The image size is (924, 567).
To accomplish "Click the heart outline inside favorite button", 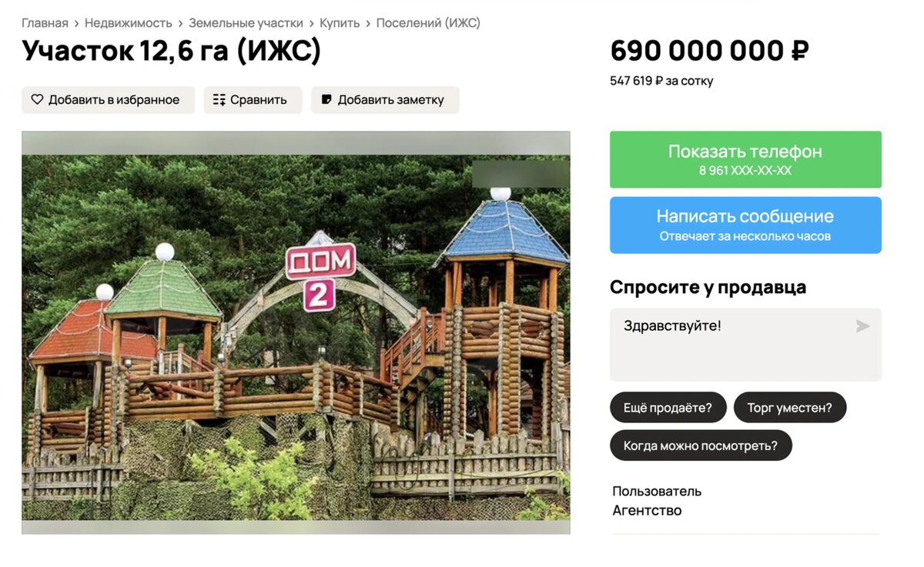I will 37,99.
